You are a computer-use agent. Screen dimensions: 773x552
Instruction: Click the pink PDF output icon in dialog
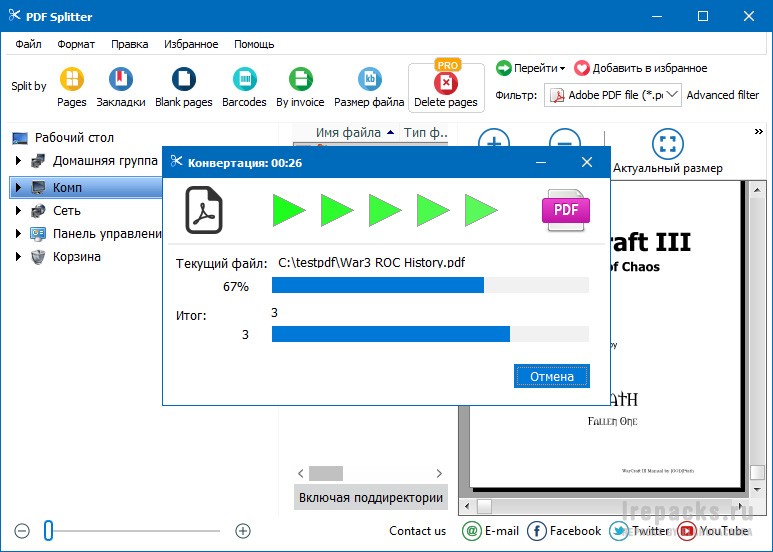tap(565, 210)
